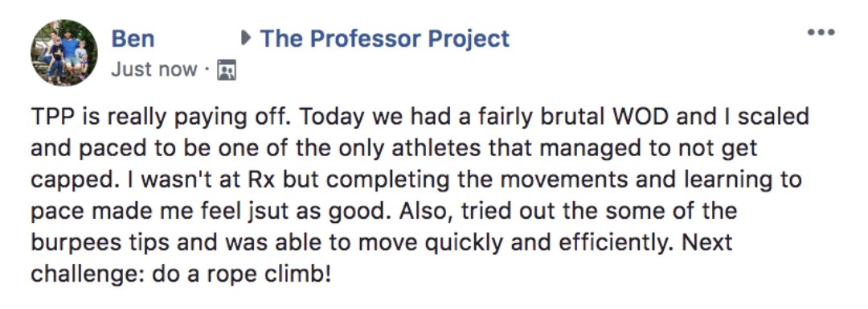The height and width of the screenshot is (309, 868).
Task: Open Ben's profile picture thumbnail
Action: coord(63,52)
